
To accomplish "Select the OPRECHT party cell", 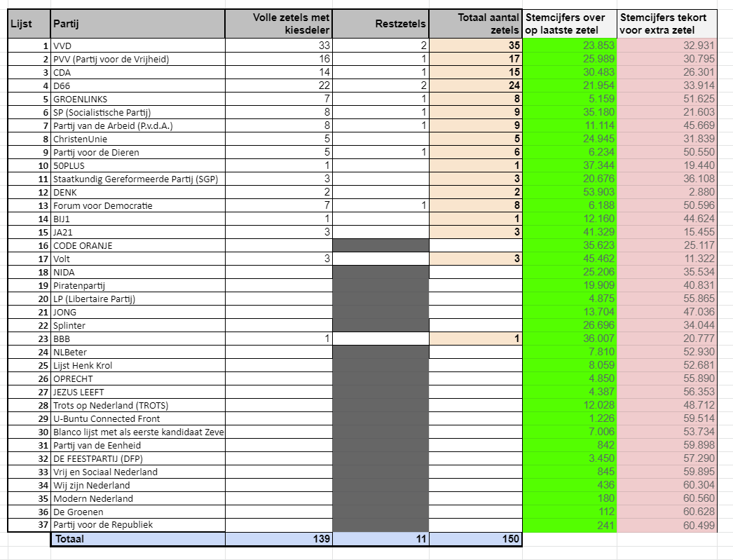I will (x=138, y=378).
